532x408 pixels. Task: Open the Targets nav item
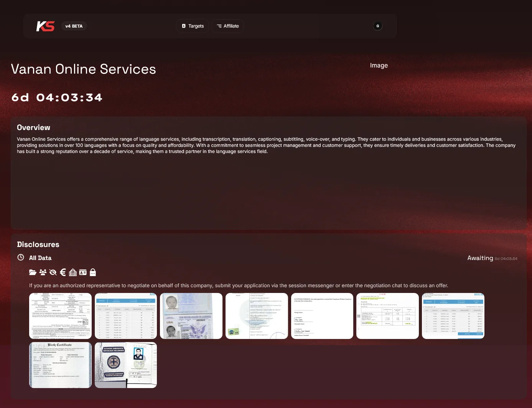(193, 26)
